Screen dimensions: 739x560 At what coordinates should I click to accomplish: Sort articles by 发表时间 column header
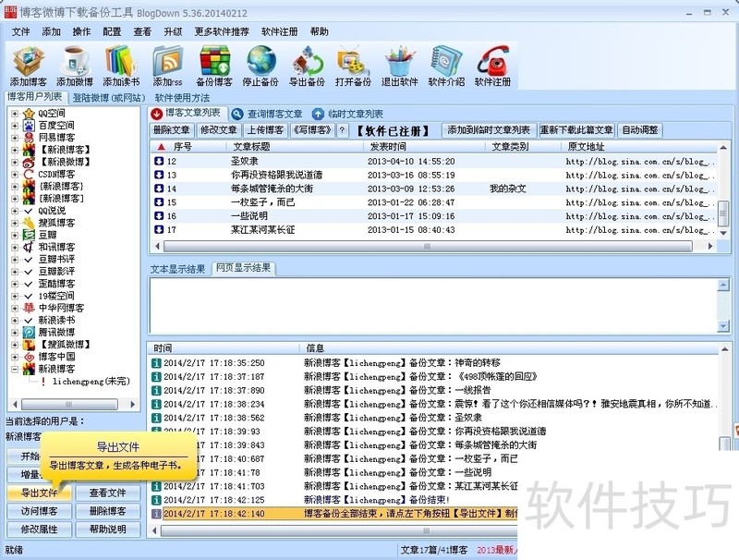pos(388,147)
